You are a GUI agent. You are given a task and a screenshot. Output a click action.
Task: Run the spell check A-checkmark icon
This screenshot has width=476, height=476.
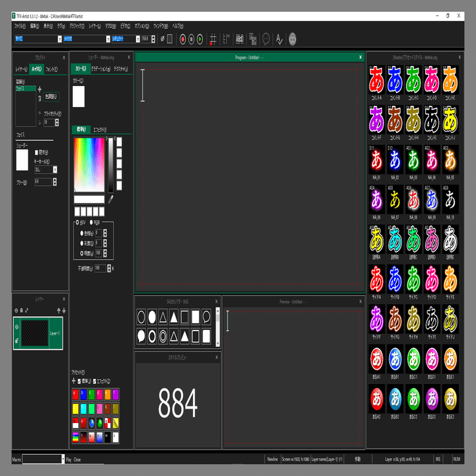(x=279, y=39)
